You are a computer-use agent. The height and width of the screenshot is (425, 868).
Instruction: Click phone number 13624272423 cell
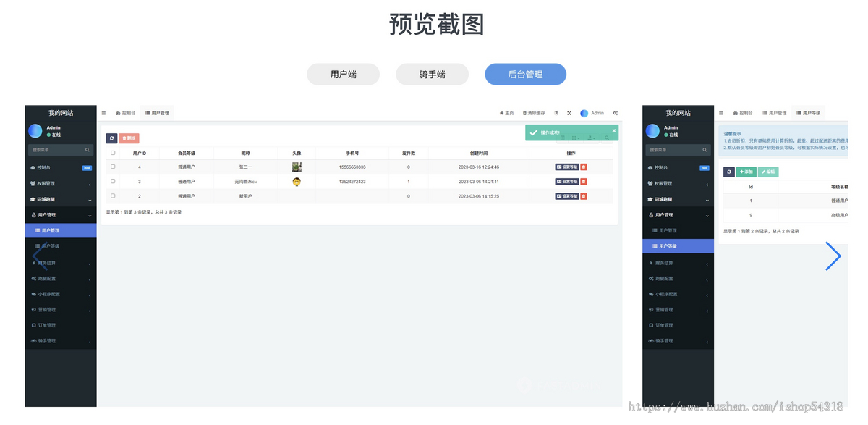pyautogui.click(x=352, y=181)
